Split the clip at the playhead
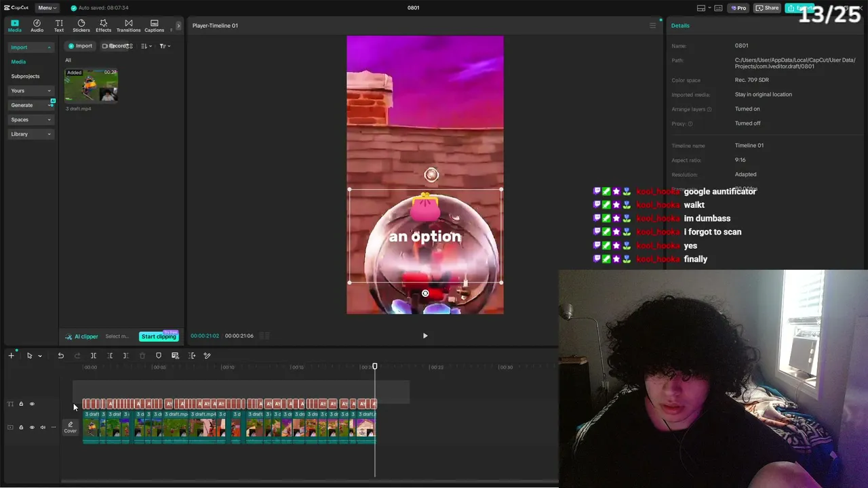Screen dimensions: 868x488 [94, 356]
